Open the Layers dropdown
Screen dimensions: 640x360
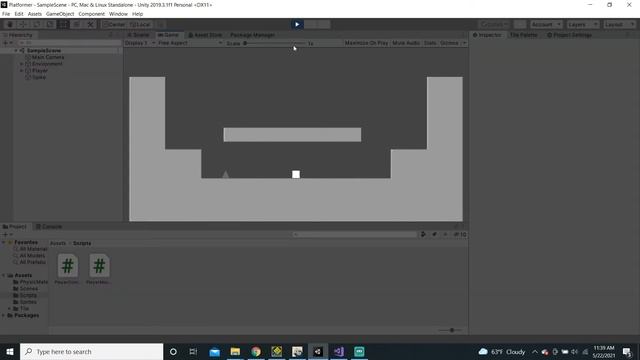582,24
